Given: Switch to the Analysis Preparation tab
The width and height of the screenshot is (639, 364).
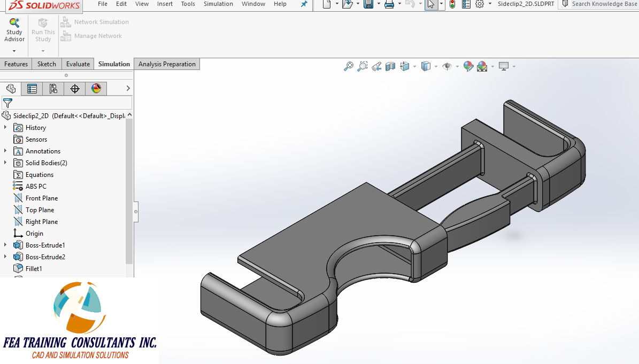Looking at the screenshot, I should click(x=166, y=64).
